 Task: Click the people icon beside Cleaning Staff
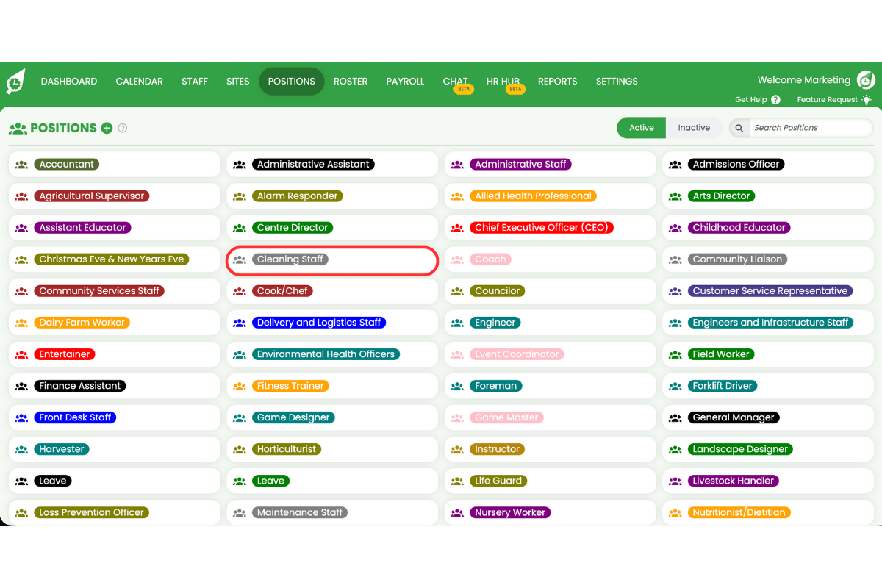(x=239, y=259)
